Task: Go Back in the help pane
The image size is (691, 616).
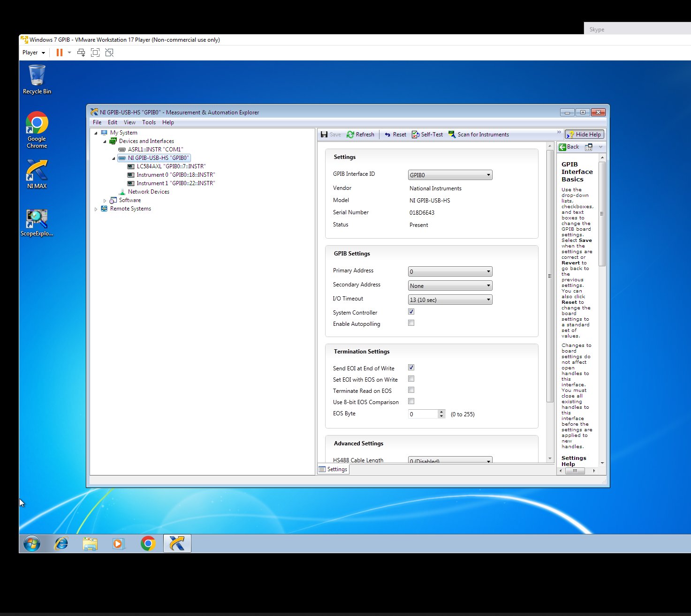Action: (x=569, y=147)
